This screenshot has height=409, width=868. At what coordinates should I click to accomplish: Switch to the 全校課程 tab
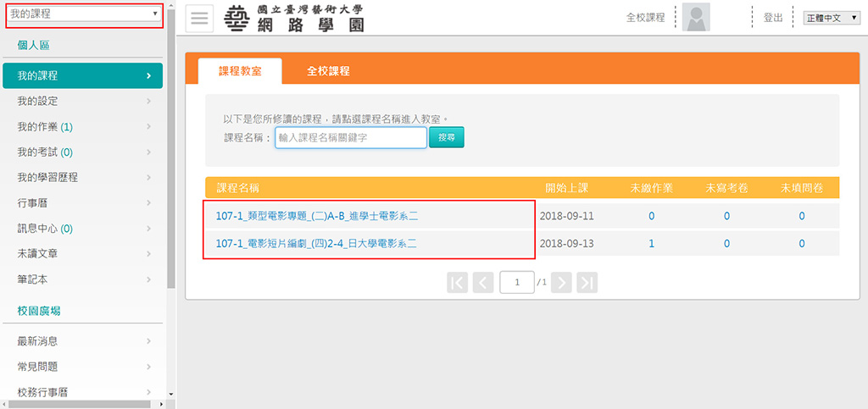coord(328,71)
